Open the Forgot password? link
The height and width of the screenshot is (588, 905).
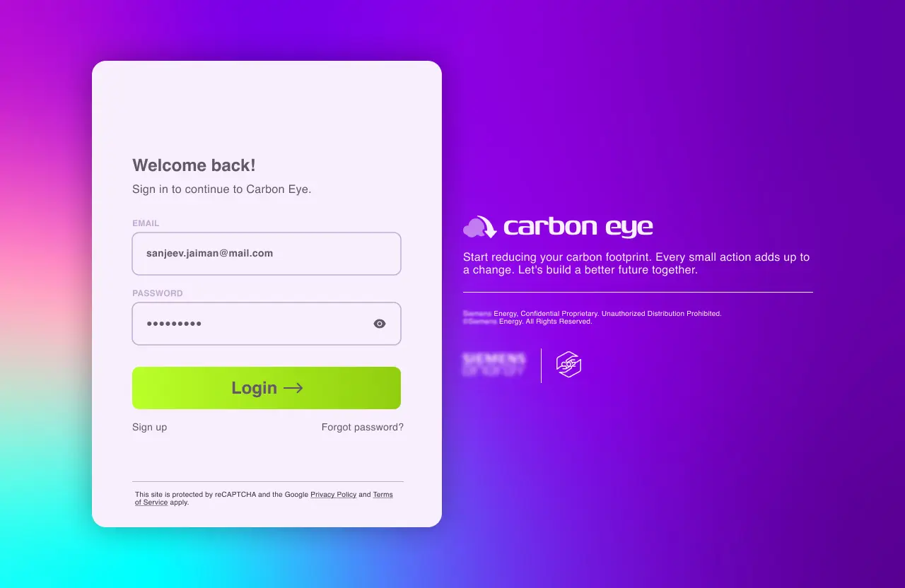(363, 427)
